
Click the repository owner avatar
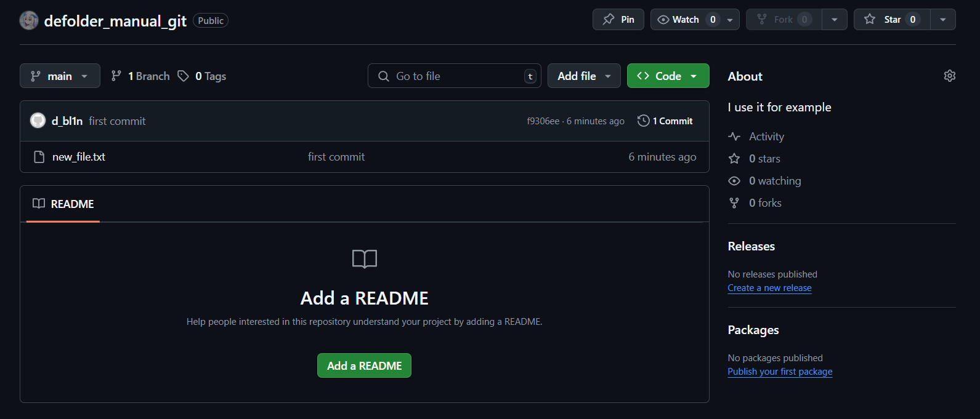click(x=29, y=20)
